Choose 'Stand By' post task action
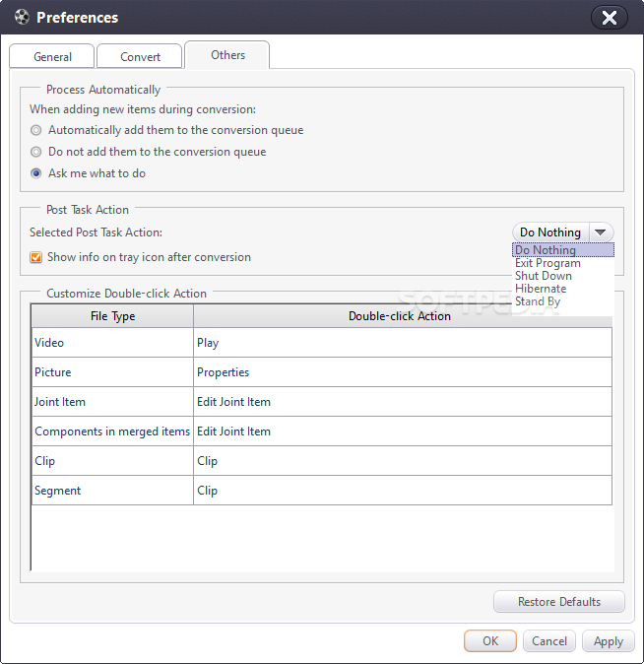The width and height of the screenshot is (644, 664). coord(538,301)
